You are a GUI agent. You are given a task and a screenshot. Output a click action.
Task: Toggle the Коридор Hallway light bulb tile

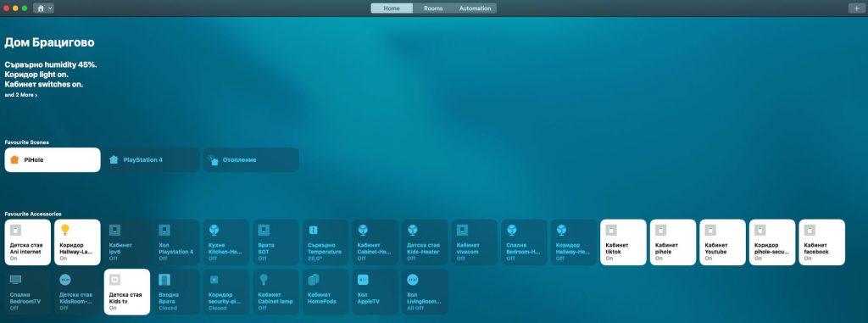[x=77, y=242]
